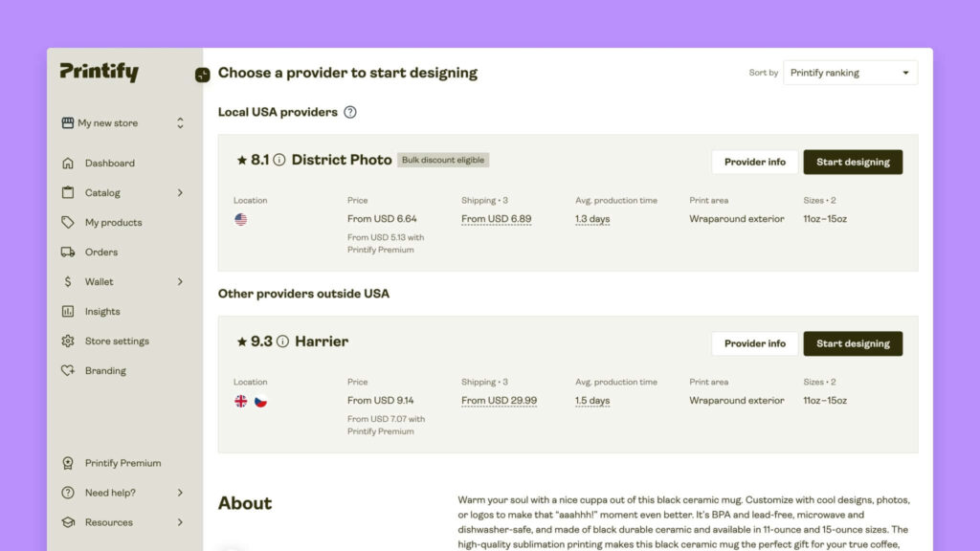
Task: Click the Branding heart icon
Action: [68, 370]
